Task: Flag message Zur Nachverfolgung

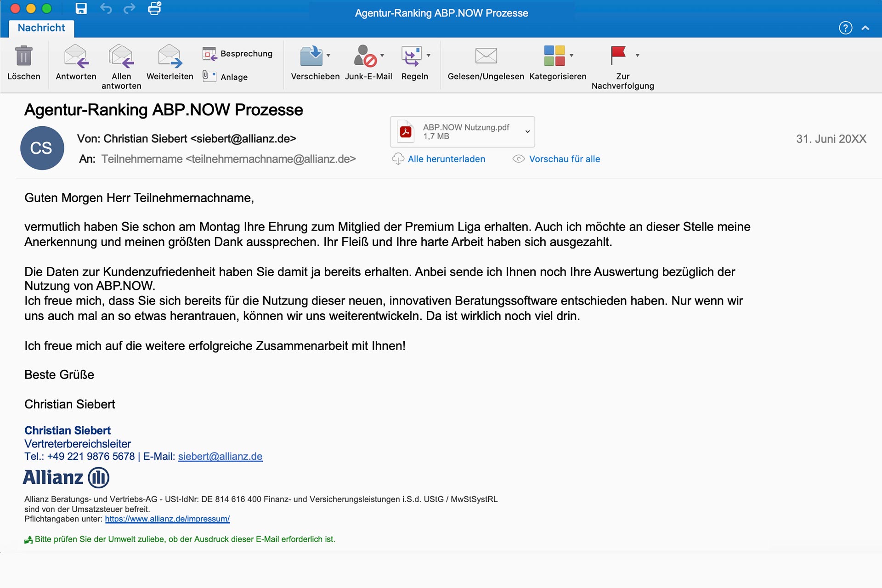Action: 618,55
